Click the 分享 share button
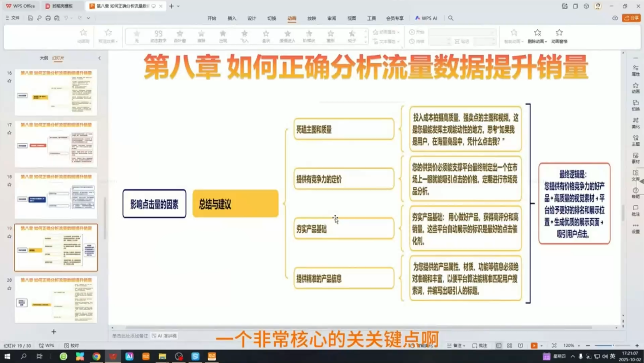This screenshot has height=363, width=644. pyautogui.click(x=631, y=18)
